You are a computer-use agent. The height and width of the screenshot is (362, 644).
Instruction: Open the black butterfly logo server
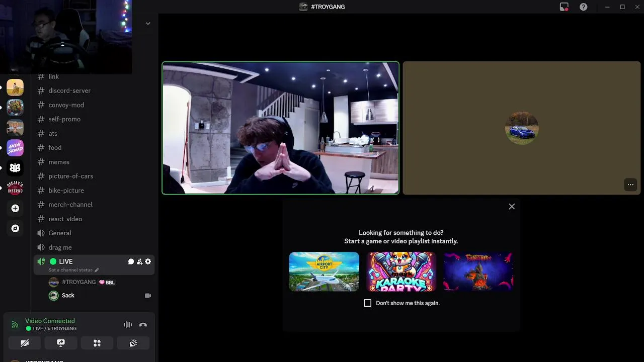[15, 168]
